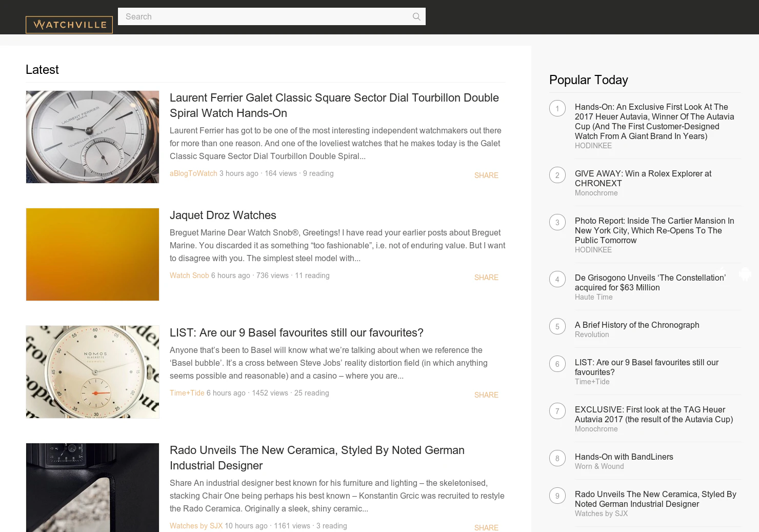Click Revolution source label
Image resolution: width=759 pixels, height=532 pixels.
click(592, 334)
